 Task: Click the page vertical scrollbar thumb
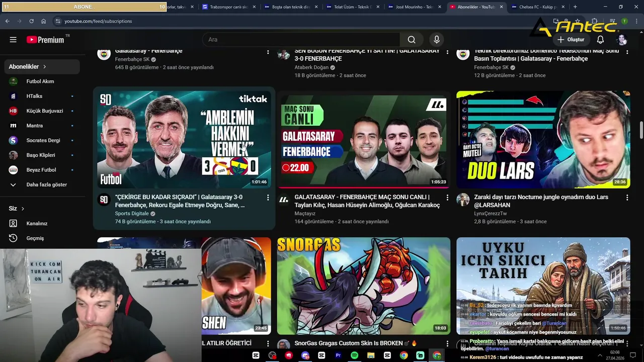point(641,130)
